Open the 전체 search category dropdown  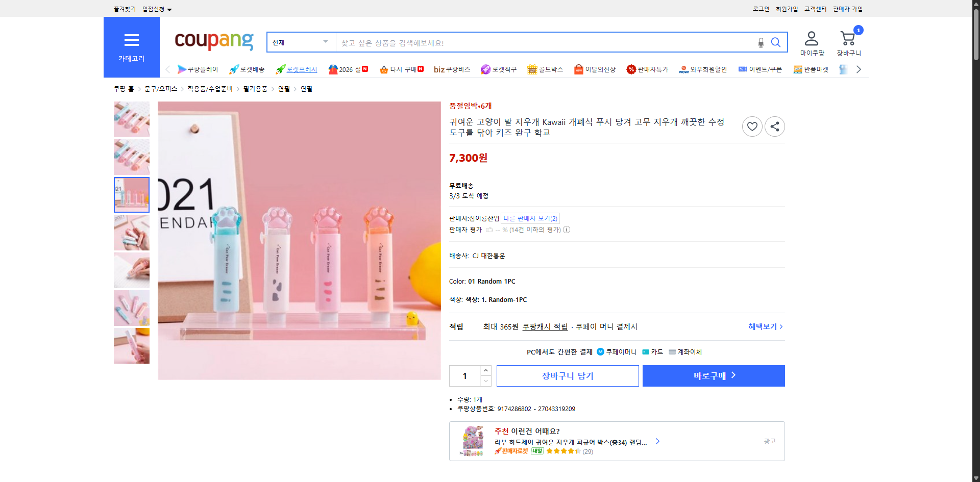[x=301, y=42]
